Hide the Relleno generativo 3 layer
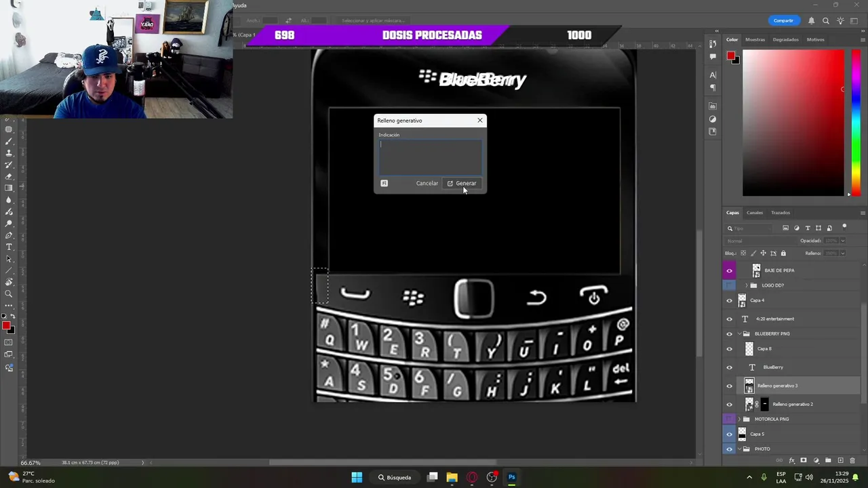The height and width of the screenshot is (488, 868). 730,386
